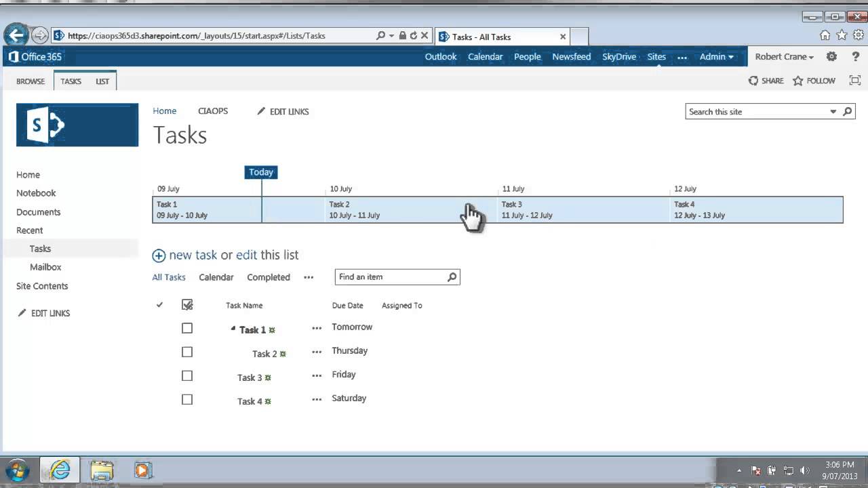Click the plus icon beside new task
868x488 pixels.
[159, 256]
